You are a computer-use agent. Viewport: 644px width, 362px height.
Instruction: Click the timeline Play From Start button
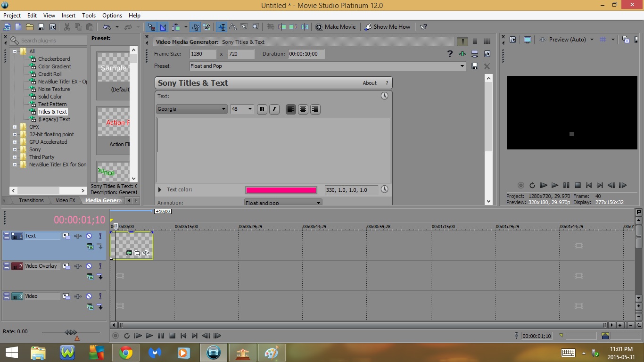(138, 336)
